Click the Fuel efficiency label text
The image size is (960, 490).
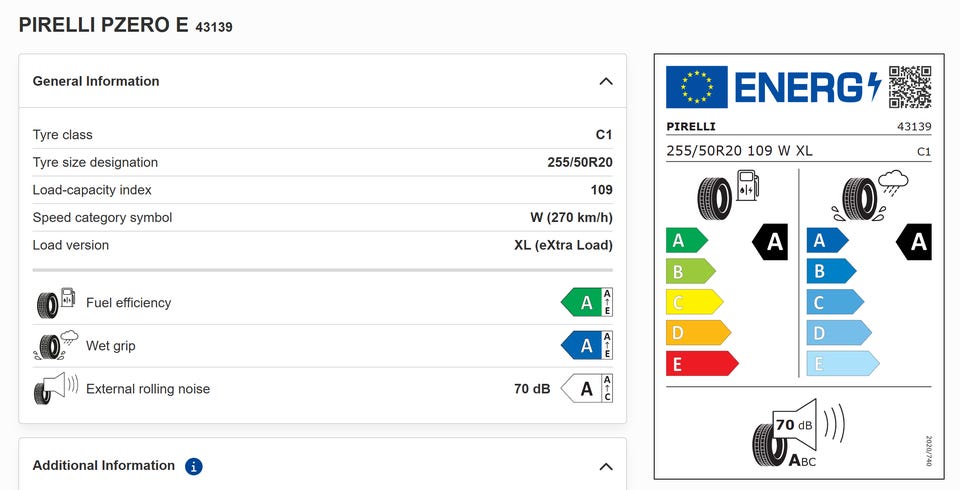click(129, 303)
